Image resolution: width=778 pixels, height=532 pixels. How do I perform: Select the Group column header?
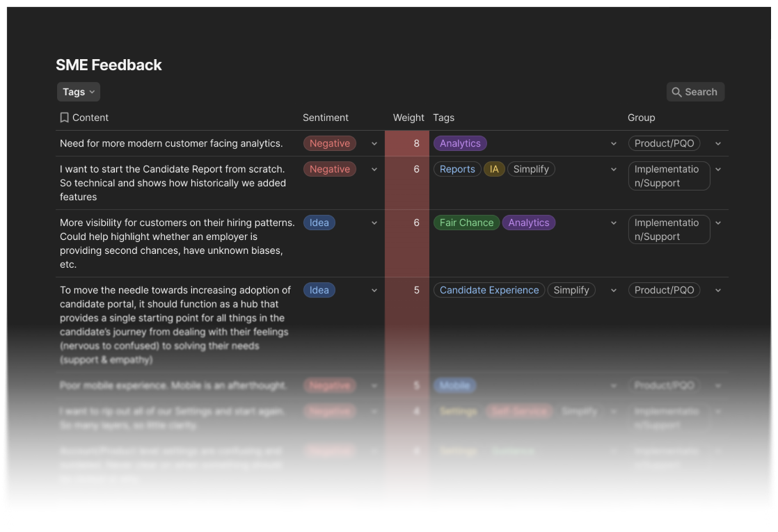641,118
